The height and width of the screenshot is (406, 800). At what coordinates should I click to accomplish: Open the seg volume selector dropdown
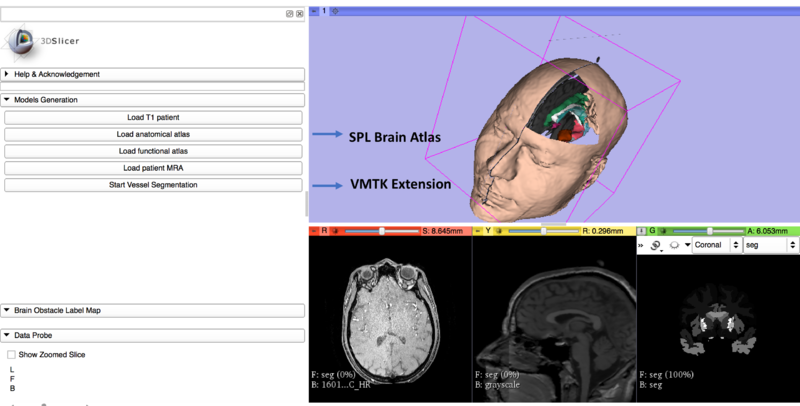[771, 245]
